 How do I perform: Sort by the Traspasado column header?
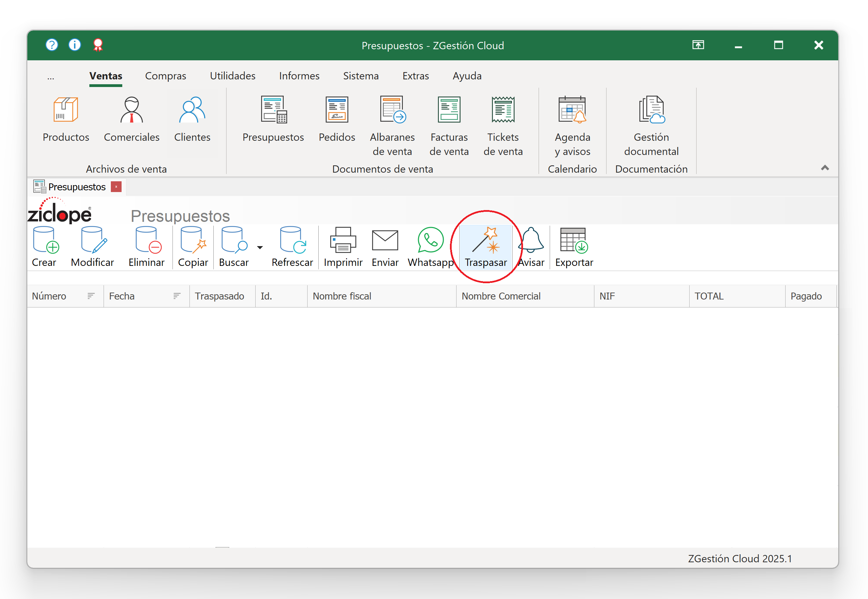coord(222,296)
